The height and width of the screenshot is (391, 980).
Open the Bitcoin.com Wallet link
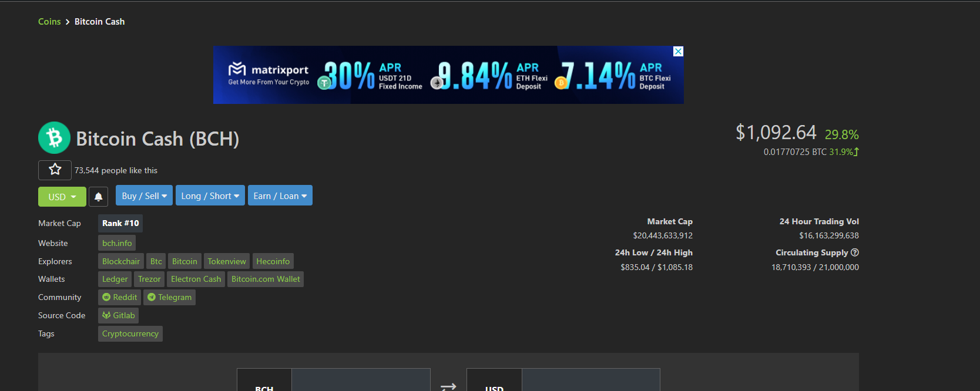pyautogui.click(x=266, y=279)
